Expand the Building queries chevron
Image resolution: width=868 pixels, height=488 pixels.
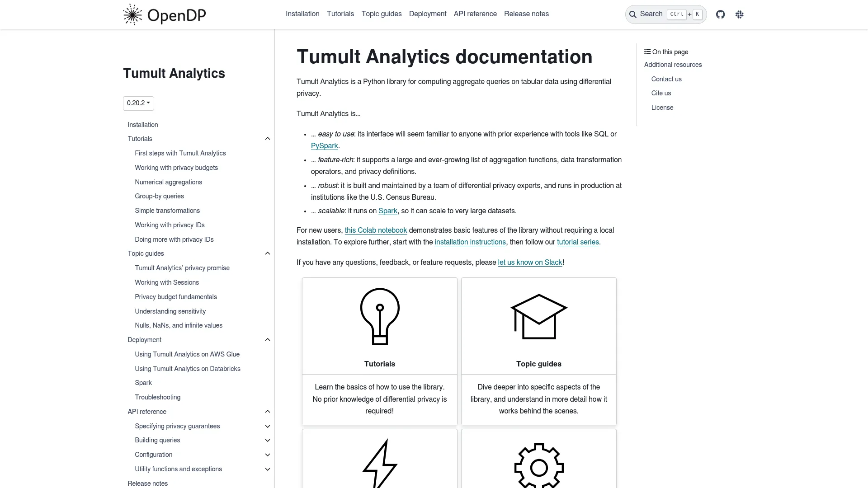tap(268, 441)
